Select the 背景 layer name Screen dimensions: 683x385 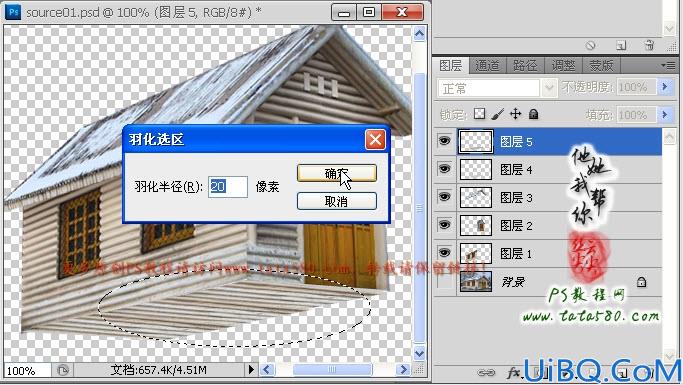click(x=513, y=282)
